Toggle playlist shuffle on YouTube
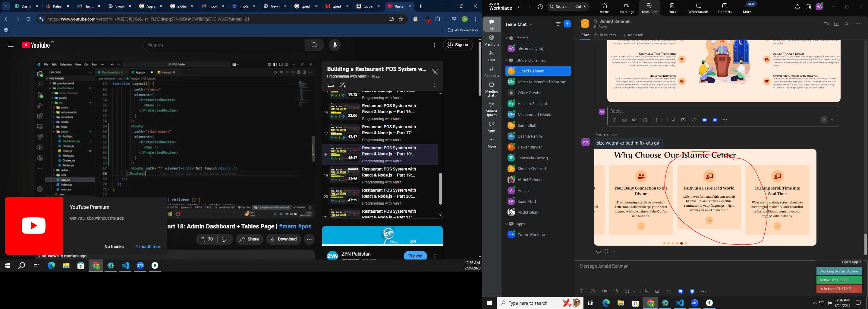Screen dimensions: 868x309 point(343,85)
